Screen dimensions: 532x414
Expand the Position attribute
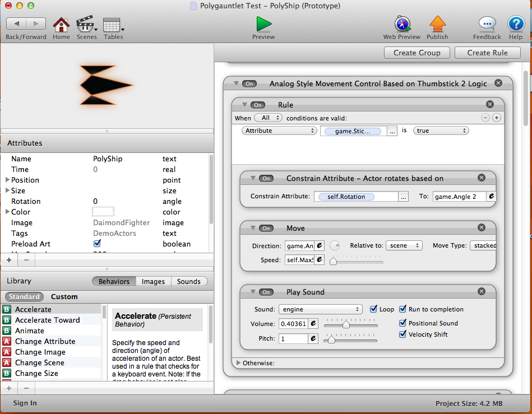[x=8, y=180]
